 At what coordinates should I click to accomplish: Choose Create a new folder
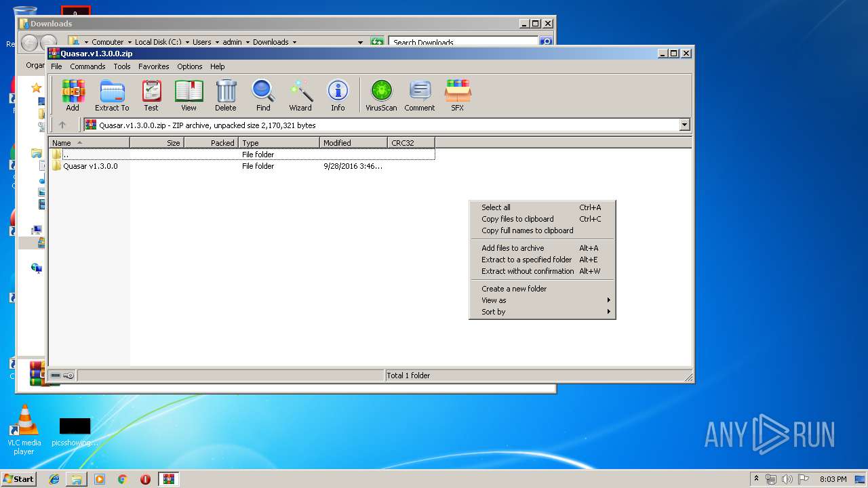[x=542, y=289]
